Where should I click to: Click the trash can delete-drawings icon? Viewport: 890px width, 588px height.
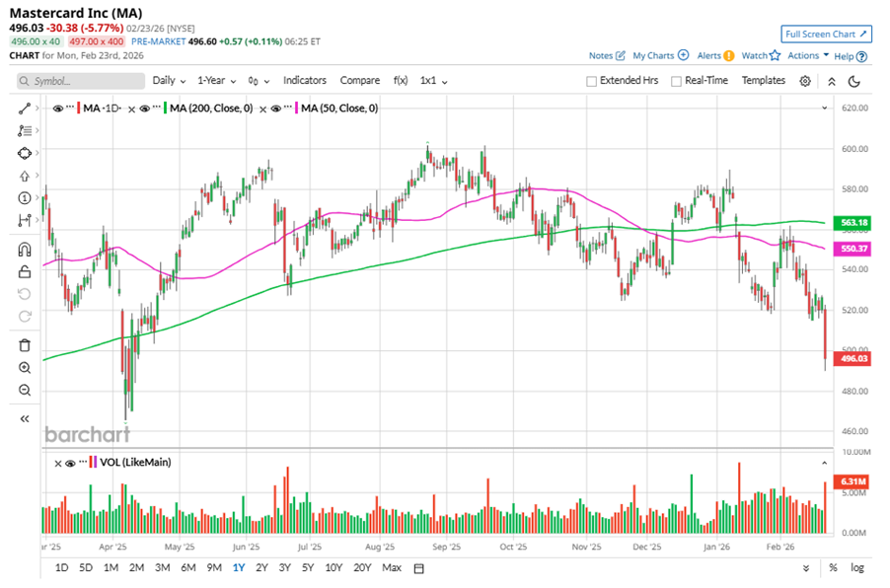tap(25, 345)
